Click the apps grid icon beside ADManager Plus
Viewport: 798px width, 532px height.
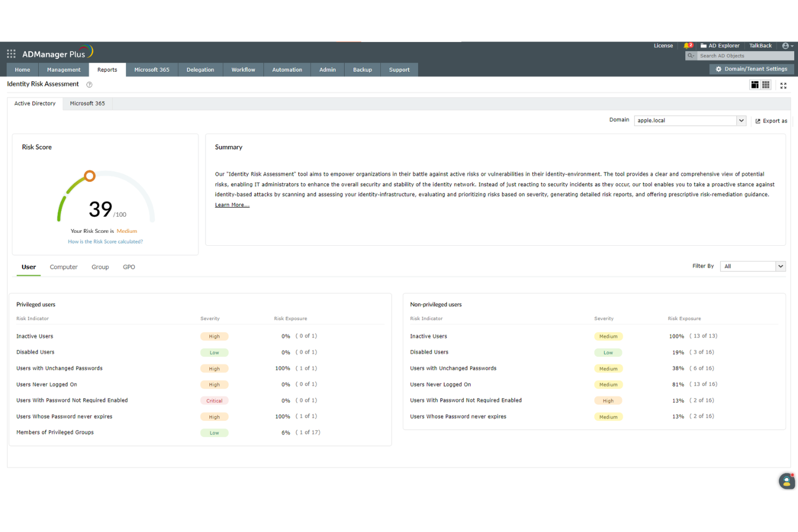click(x=11, y=53)
